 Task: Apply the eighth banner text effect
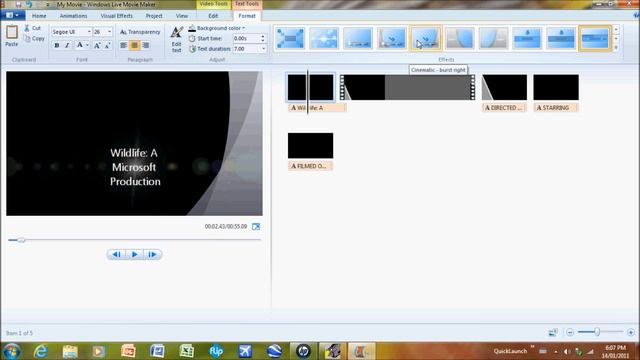(x=527, y=38)
